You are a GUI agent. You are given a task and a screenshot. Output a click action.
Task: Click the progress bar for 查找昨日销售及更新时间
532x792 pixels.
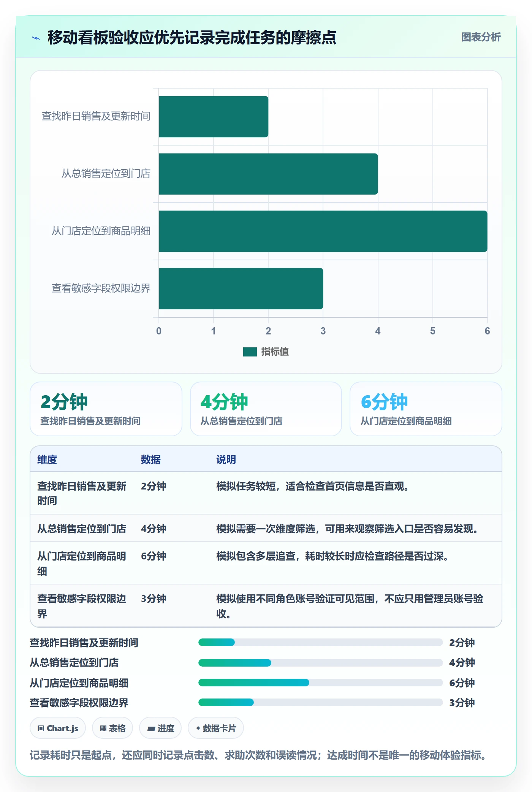click(320, 643)
